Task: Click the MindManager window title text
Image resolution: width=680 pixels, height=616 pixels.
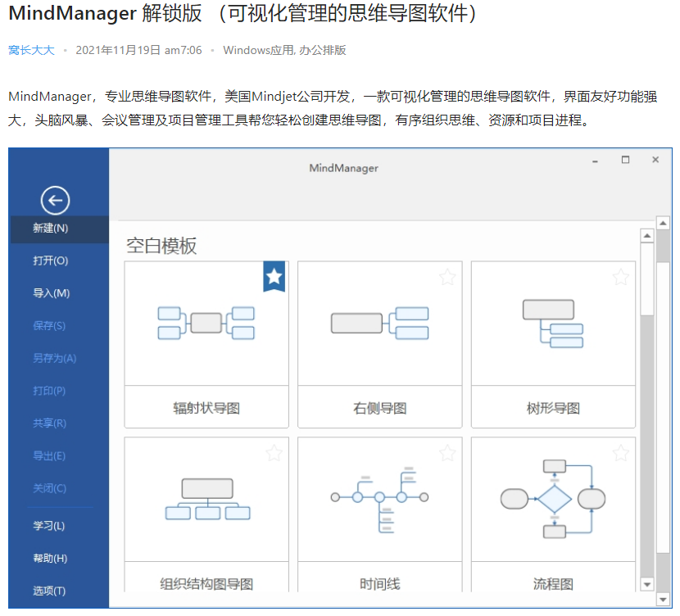Action: tap(343, 168)
